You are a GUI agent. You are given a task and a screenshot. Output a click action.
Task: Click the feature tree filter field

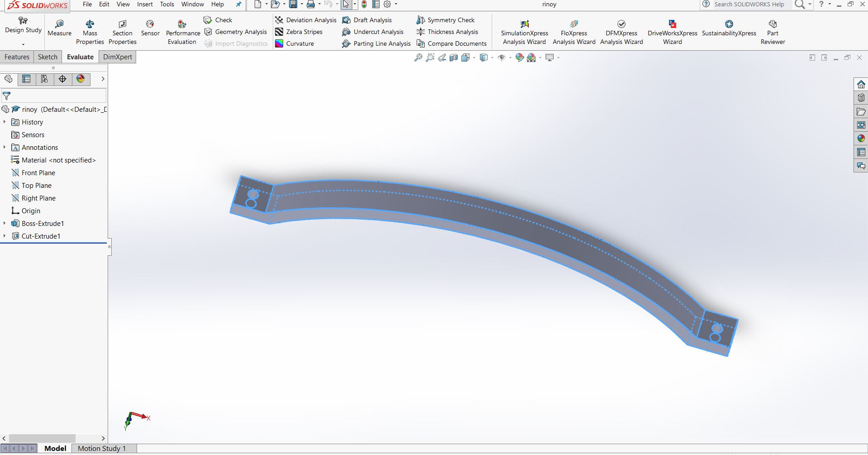click(x=54, y=96)
